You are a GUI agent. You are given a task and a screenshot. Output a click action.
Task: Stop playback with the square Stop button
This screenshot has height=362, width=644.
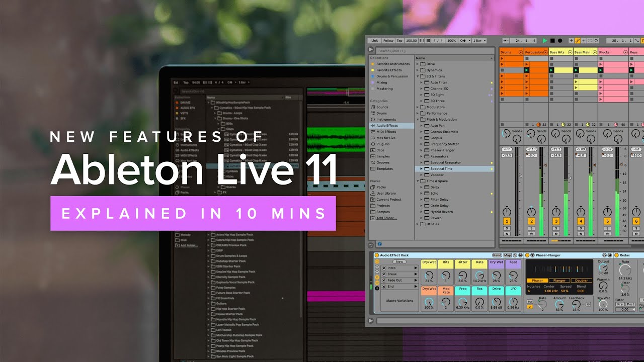point(552,40)
